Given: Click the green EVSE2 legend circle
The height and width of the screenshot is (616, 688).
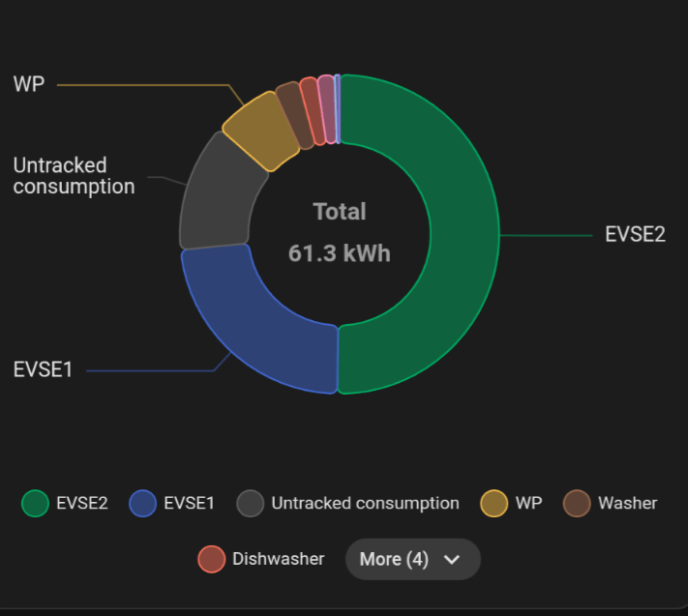Looking at the screenshot, I should click(36, 504).
